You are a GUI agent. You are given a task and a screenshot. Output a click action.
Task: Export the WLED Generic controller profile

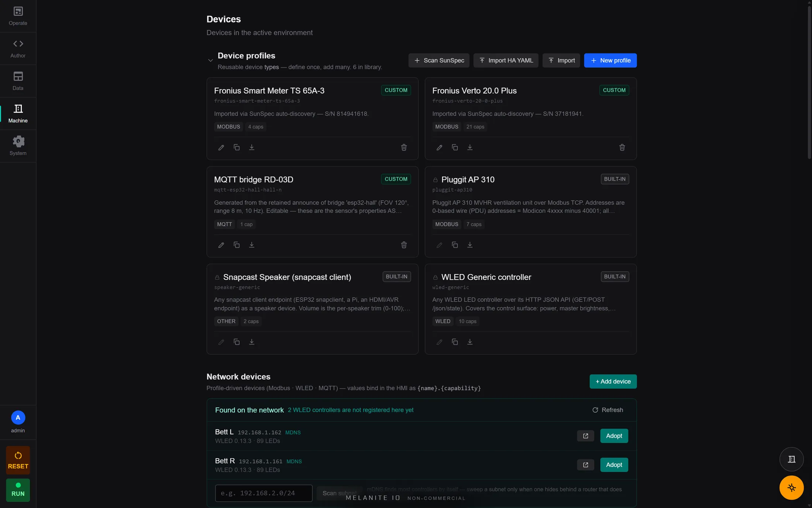(x=470, y=342)
